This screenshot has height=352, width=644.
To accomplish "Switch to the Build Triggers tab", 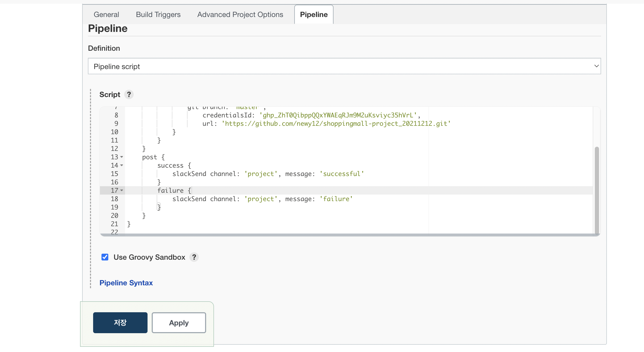I will (x=158, y=14).
